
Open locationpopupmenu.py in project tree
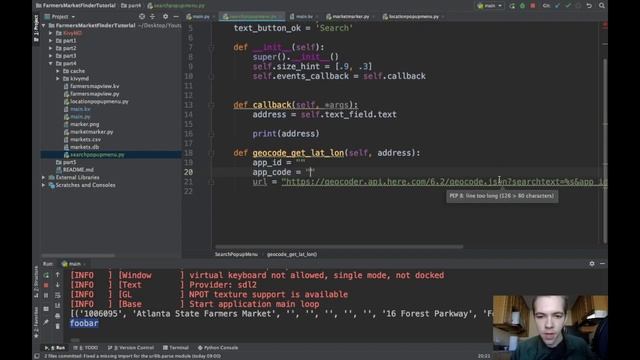coord(99,102)
